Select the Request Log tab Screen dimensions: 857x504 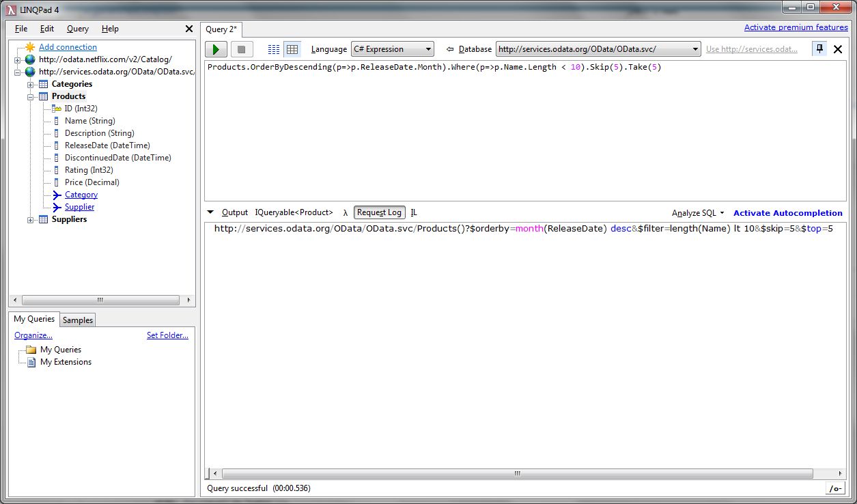(379, 212)
